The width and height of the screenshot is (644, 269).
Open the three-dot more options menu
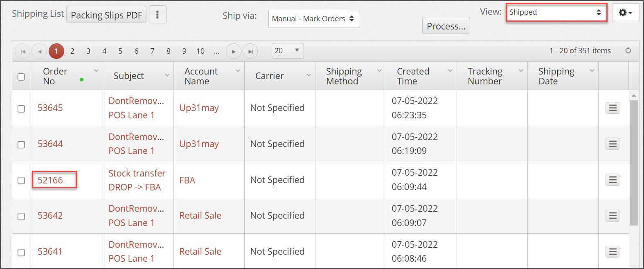(158, 15)
